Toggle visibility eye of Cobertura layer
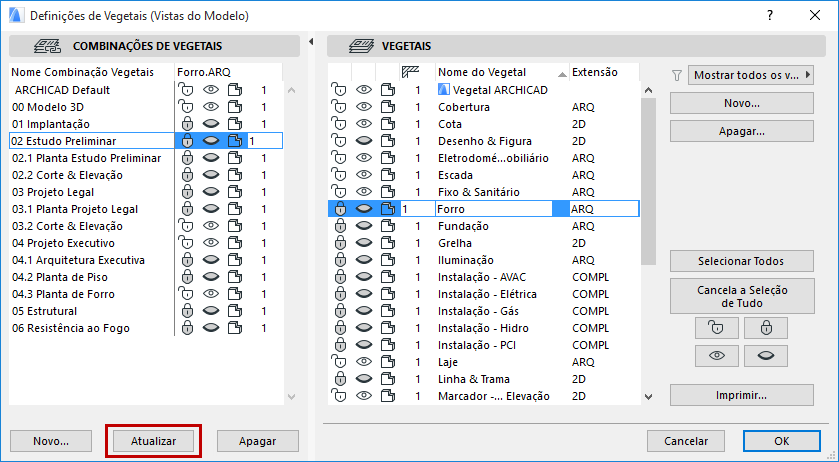Screen dimensions: 839x462 click(364, 107)
